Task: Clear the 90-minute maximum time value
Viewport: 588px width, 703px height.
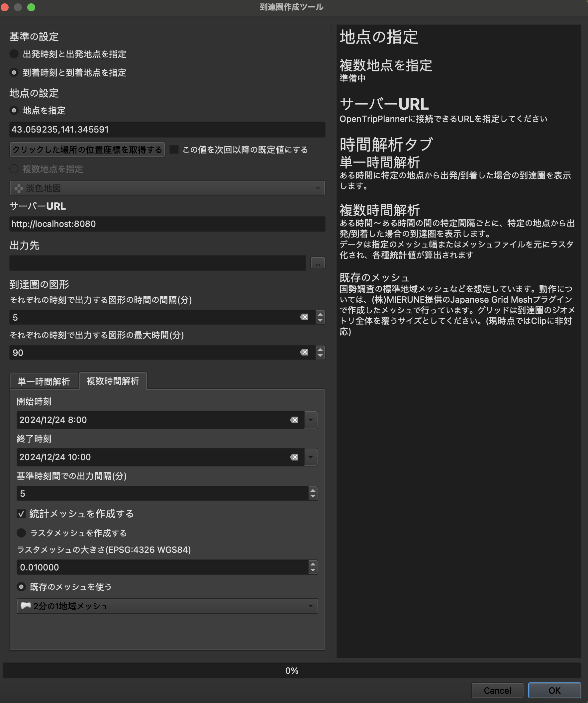Action: [304, 352]
